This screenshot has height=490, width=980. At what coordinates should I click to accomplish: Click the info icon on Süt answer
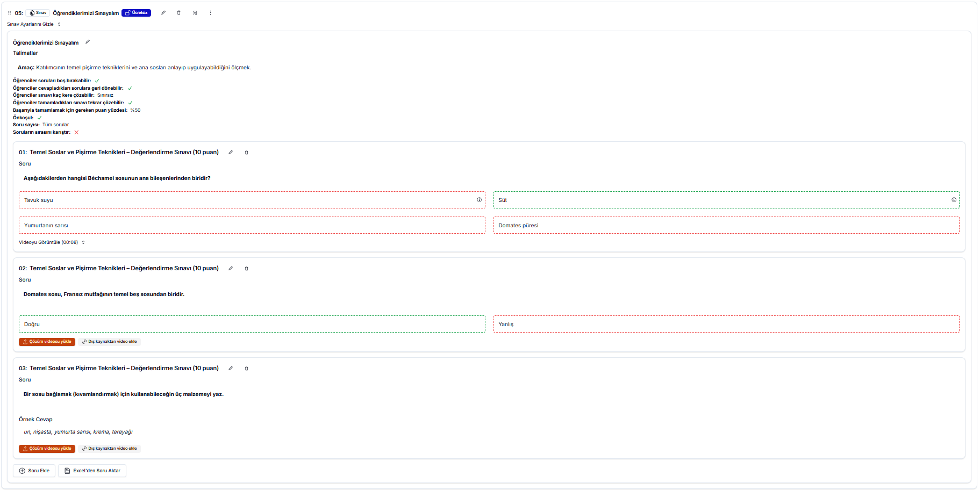tap(954, 200)
